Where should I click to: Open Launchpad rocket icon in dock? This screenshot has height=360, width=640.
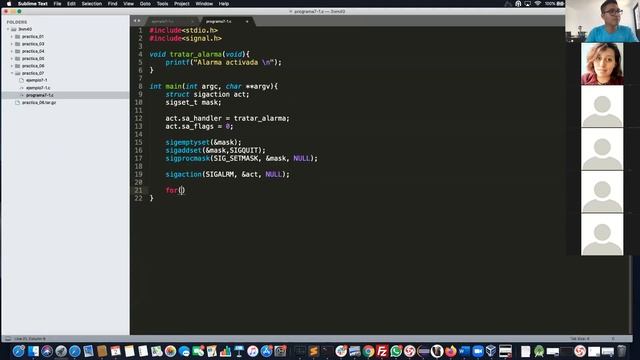tap(61, 351)
